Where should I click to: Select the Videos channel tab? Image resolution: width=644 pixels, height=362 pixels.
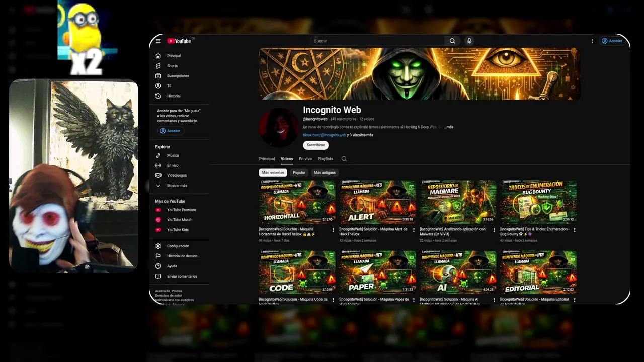[x=287, y=159]
